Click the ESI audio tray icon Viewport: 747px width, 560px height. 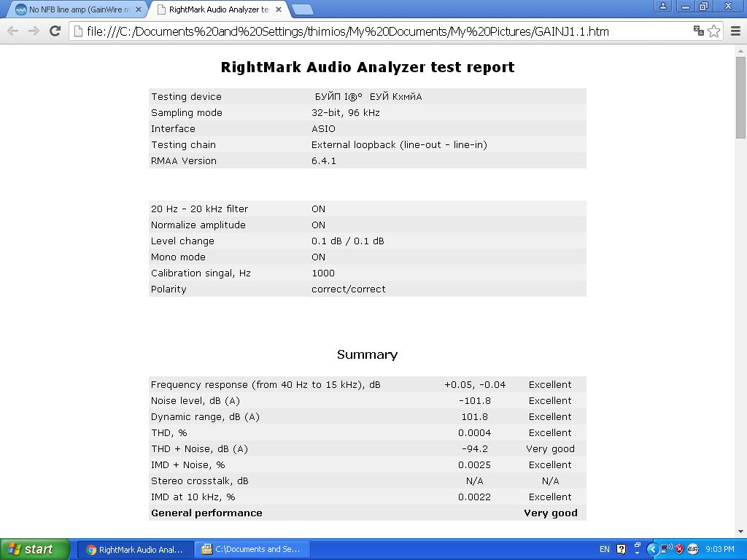click(x=693, y=550)
